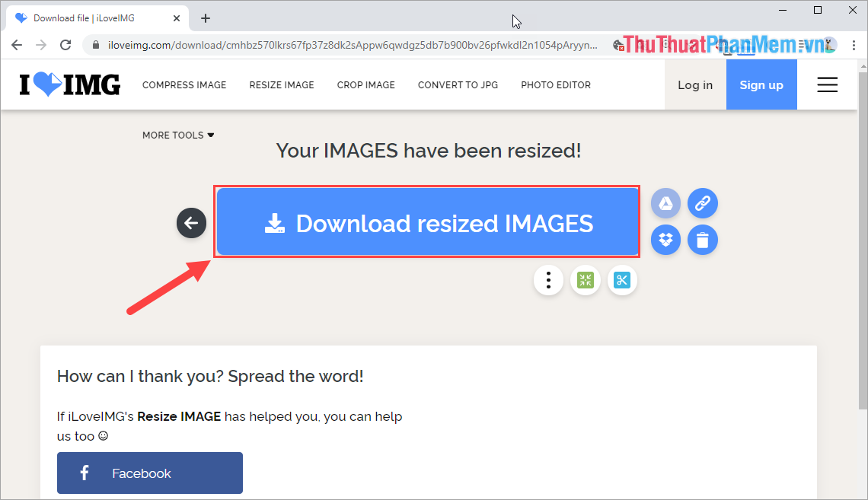
Task: Expand the MORE TOOLS dropdown
Action: click(x=177, y=135)
